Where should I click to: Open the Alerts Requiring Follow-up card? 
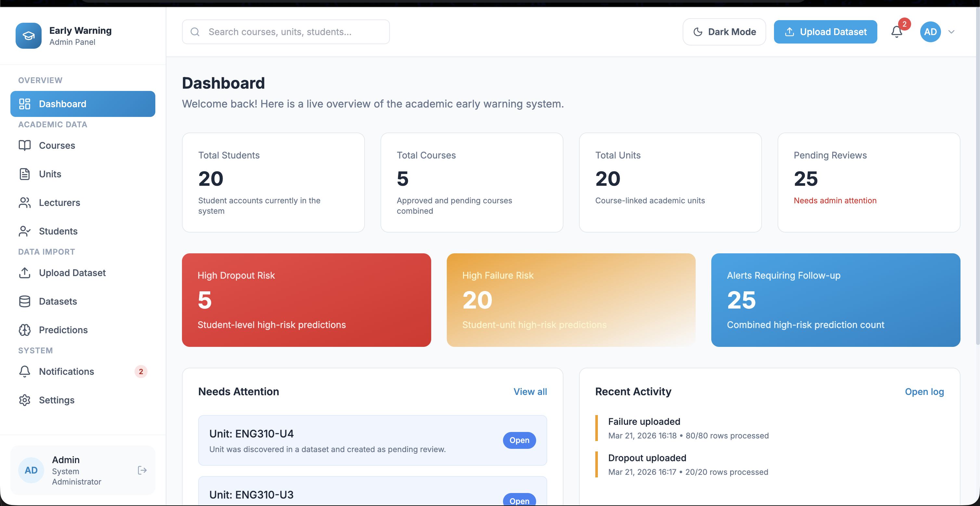point(836,300)
